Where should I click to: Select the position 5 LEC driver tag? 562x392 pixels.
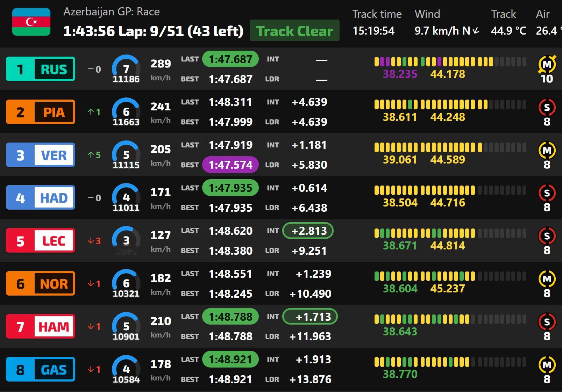tap(41, 240)
